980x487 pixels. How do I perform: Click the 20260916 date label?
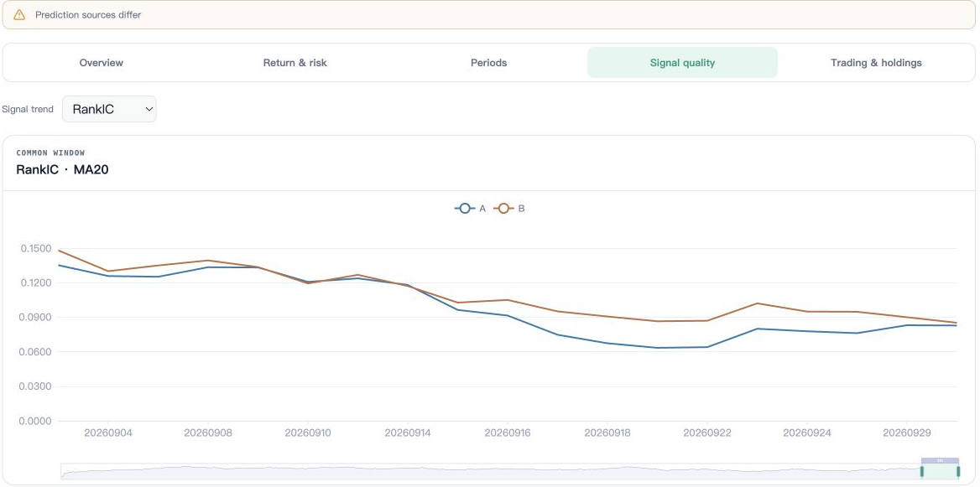[508, 433]
